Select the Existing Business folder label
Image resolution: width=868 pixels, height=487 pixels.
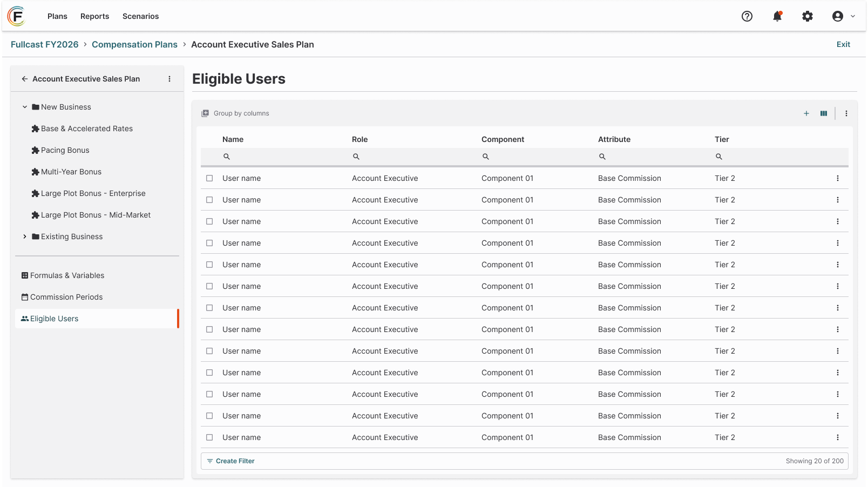tap(72, 236)
